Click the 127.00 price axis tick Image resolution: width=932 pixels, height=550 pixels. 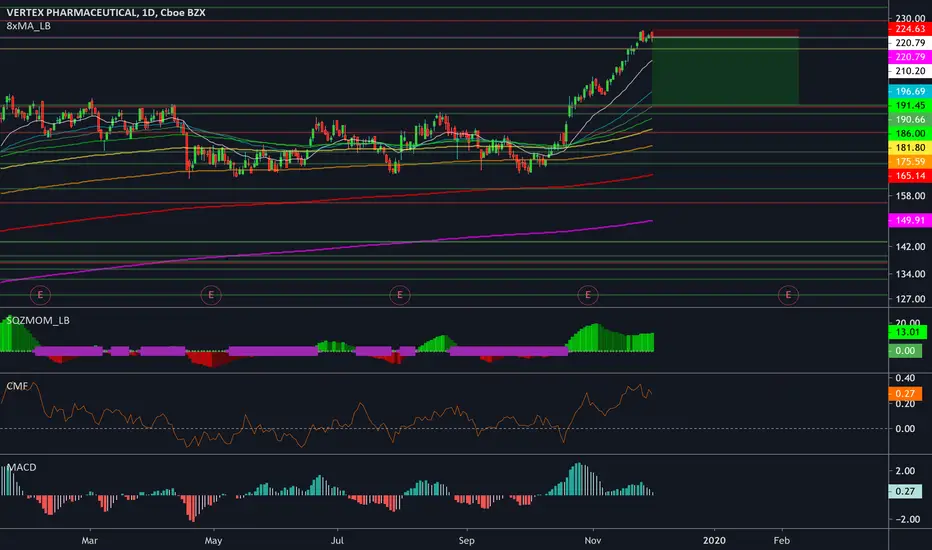click(x=910, y=299)
